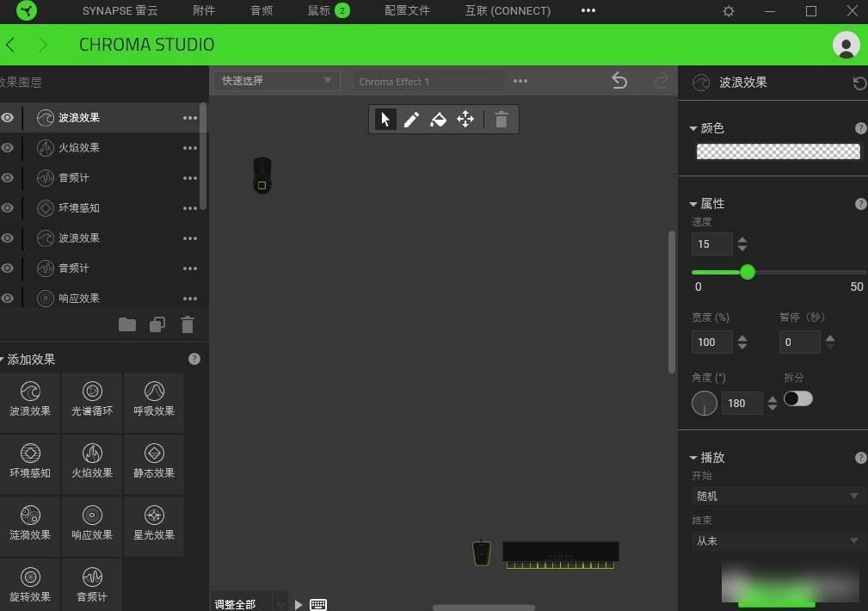This screenshot has width=868, height=611.
Task: Toggle the 拆分 switch
Action: 797,398
